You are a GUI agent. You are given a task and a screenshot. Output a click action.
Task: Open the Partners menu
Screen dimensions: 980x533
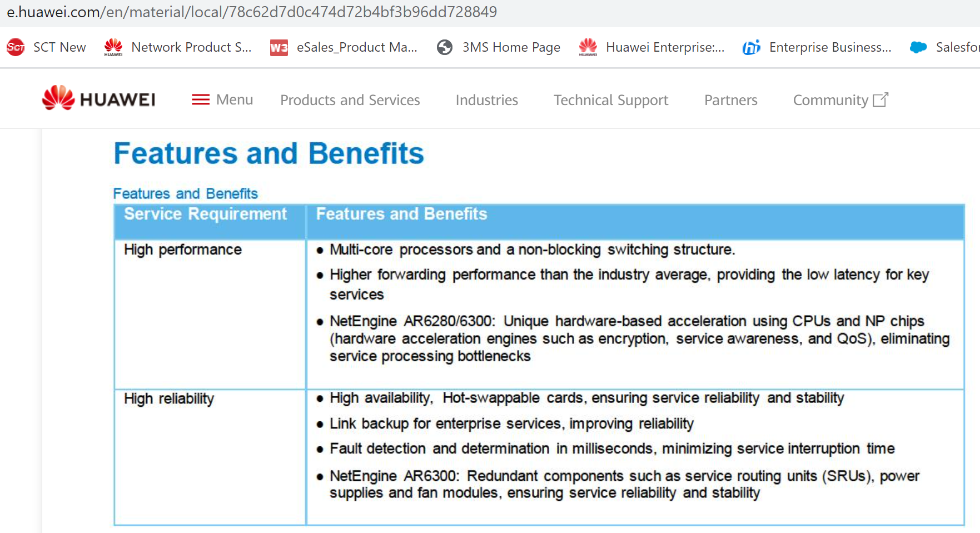coord(731,100)
